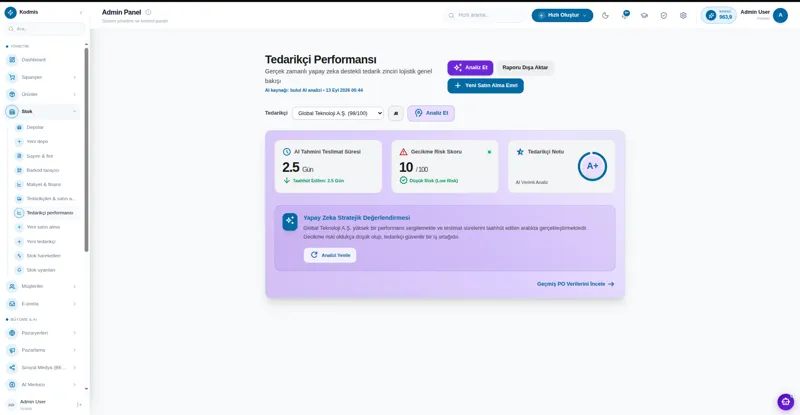Click the sidebar vertical scrollbar
The width and height of the screenshot is (800, 415).
(x=86, y=150)
